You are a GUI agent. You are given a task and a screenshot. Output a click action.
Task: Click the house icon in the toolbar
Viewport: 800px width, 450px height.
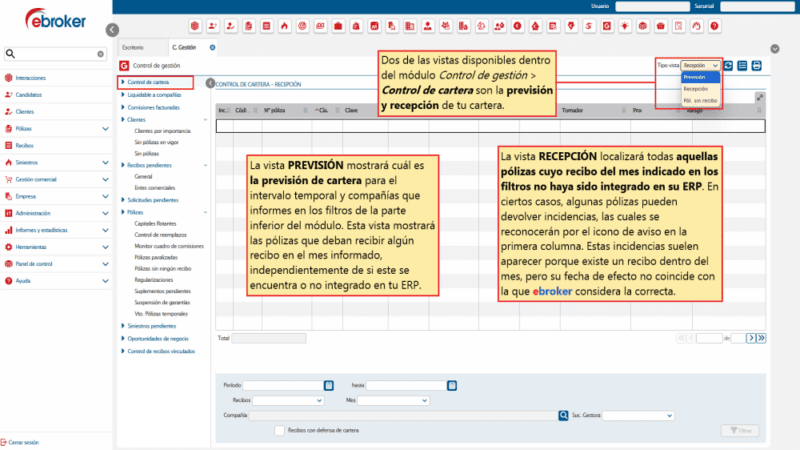click(535, 26)
